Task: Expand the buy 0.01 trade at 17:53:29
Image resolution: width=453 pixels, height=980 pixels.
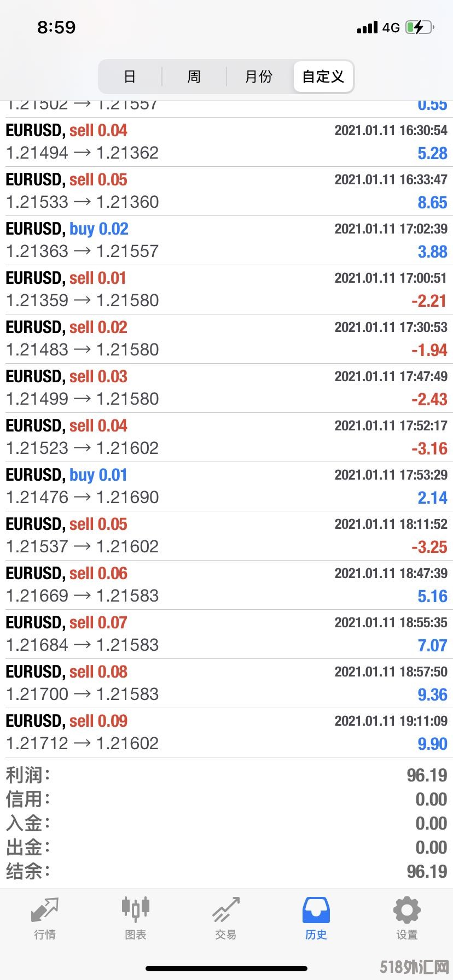Action: [x=226, y=487]
